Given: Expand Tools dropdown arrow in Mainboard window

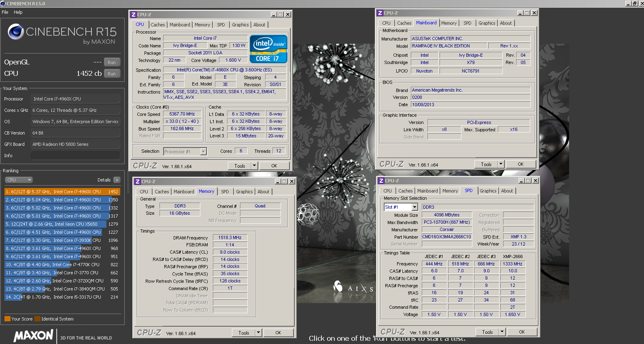Looking at the screenshot, I should point(501,164).
